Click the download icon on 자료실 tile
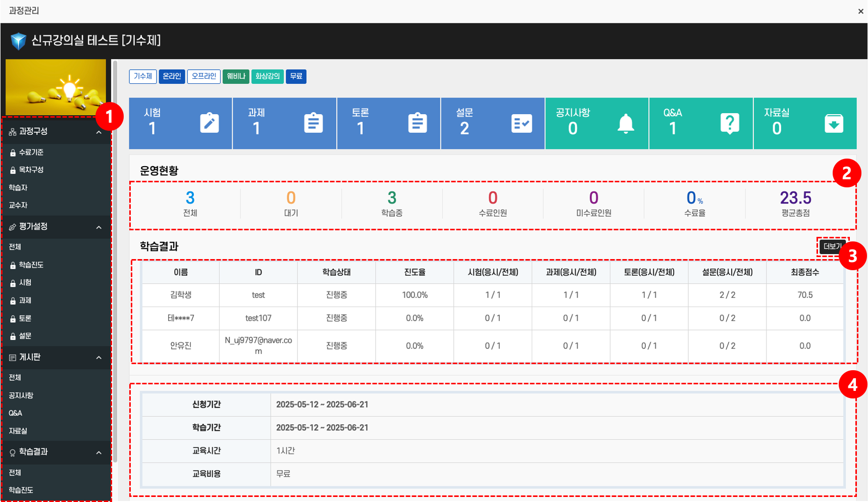 tap(834, 123)
